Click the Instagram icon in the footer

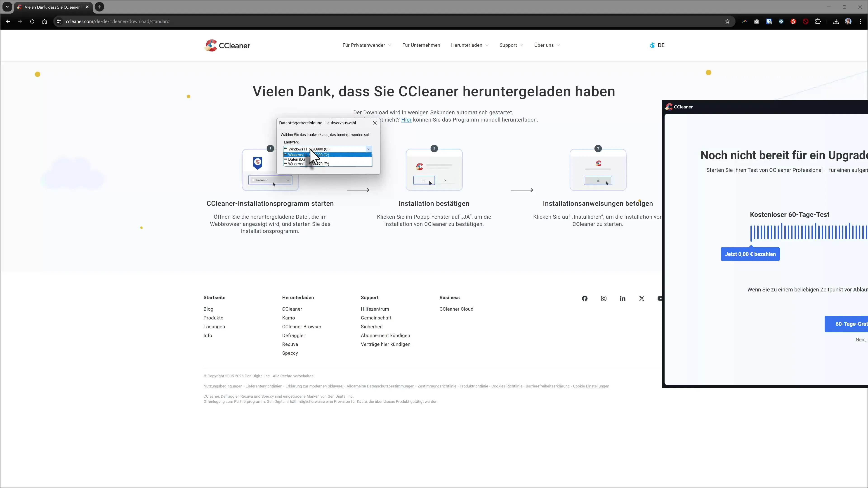604,298
